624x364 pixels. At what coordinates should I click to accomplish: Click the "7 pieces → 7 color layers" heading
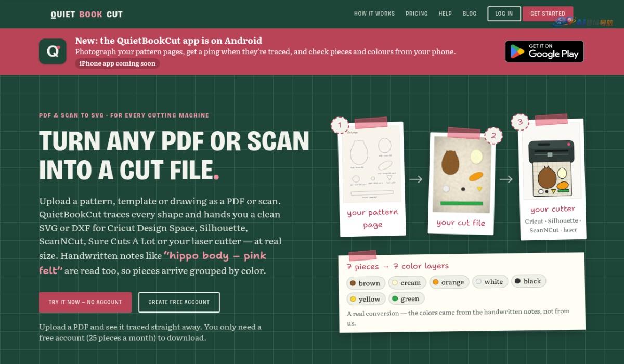coord(398,266)
